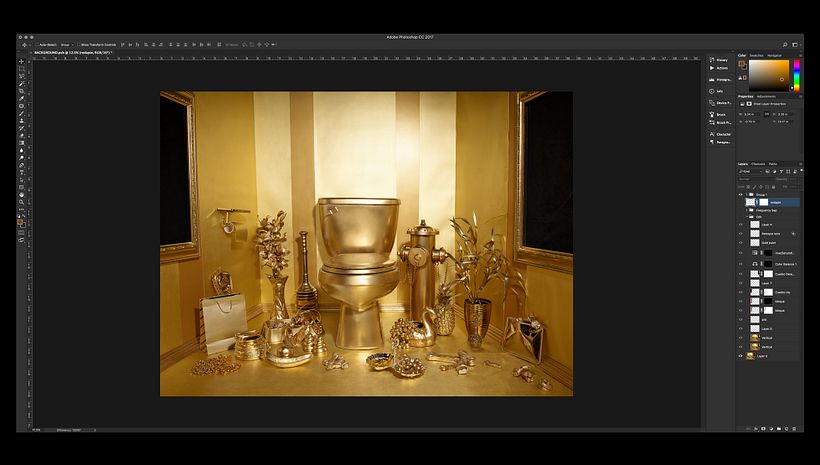Open the layer Kind filter dropdown

(x=750, y=172)
